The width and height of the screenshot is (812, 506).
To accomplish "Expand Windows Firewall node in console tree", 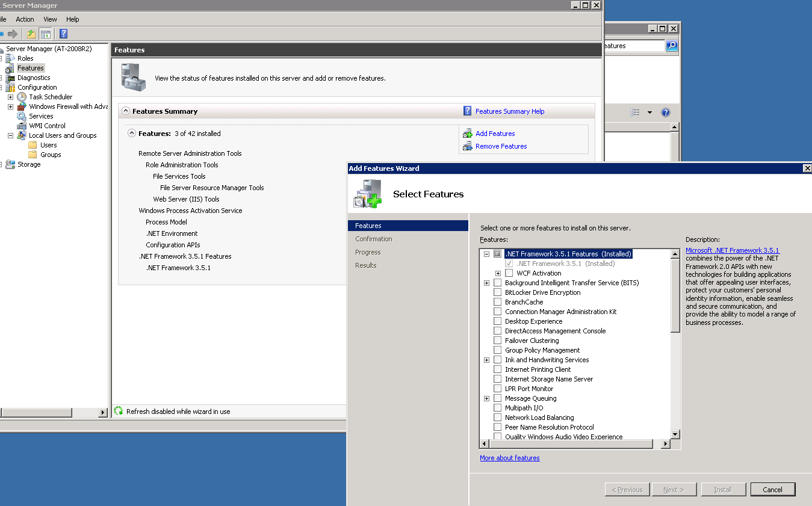I will [10, 106].
